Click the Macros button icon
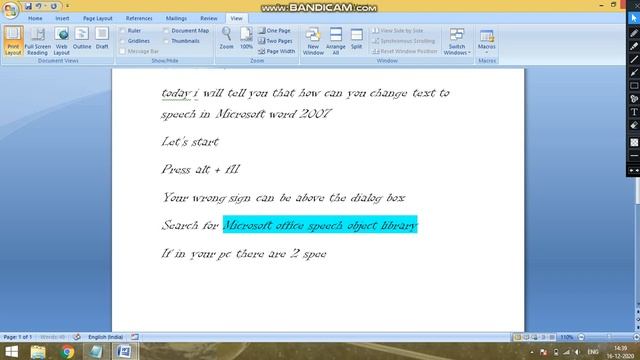Image resolution: width=640 pixels, height=360 pixels. (487, 37)
